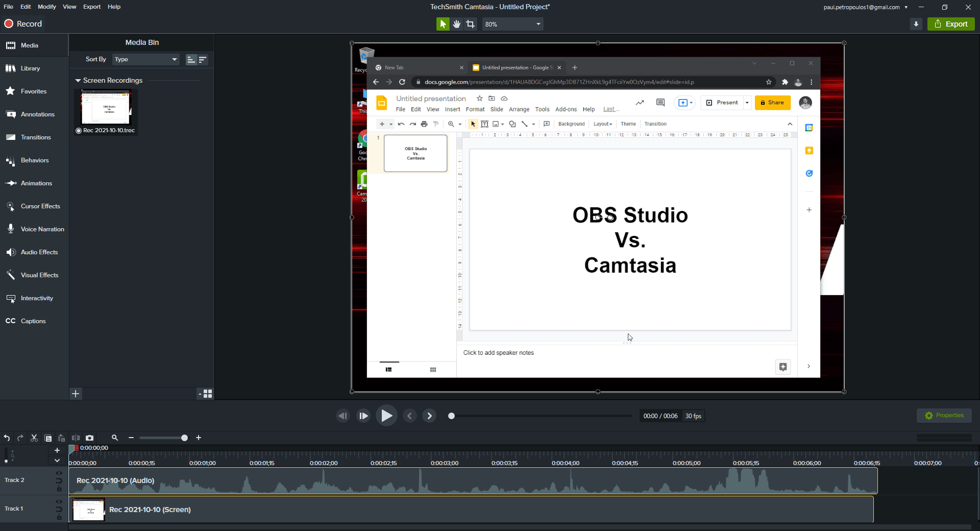980x531 pixels.
Task: Click the download icon beside Export
Action: pyautogui.click(x=916, y=24)
